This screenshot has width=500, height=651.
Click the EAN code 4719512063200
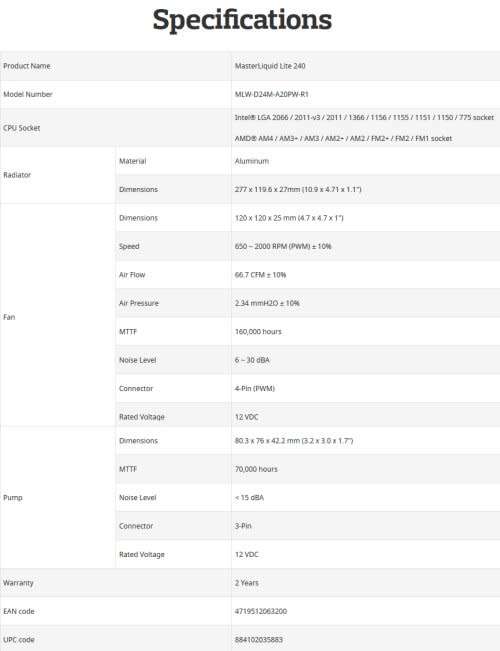click(x=261, y=611)
